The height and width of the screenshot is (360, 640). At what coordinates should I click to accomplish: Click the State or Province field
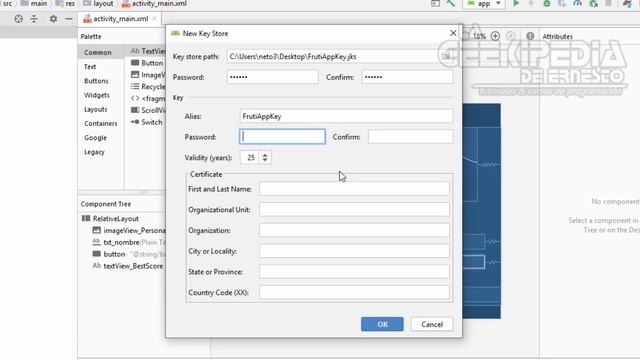354,272
